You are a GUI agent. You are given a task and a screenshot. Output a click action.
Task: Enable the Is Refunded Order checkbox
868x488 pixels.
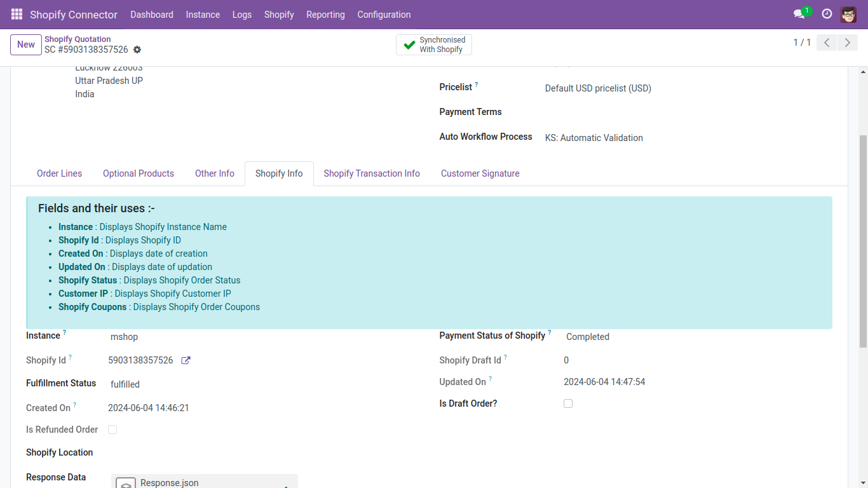(112, 430)
